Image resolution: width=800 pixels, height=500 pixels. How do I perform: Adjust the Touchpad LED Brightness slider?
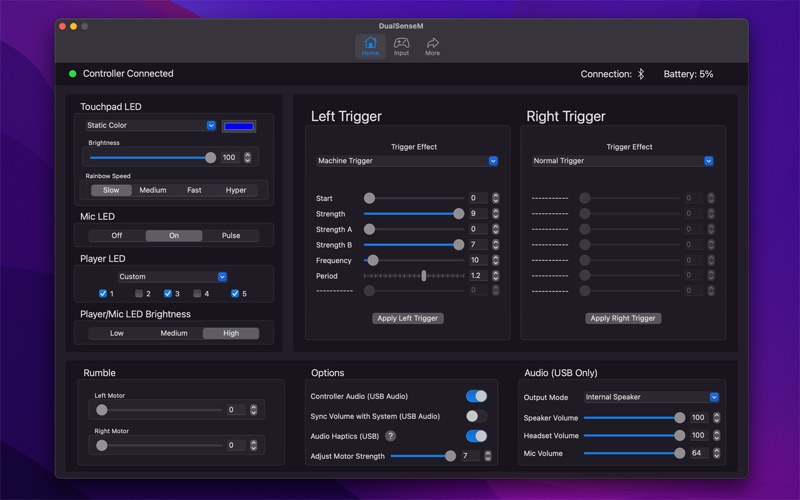point(153,158)
